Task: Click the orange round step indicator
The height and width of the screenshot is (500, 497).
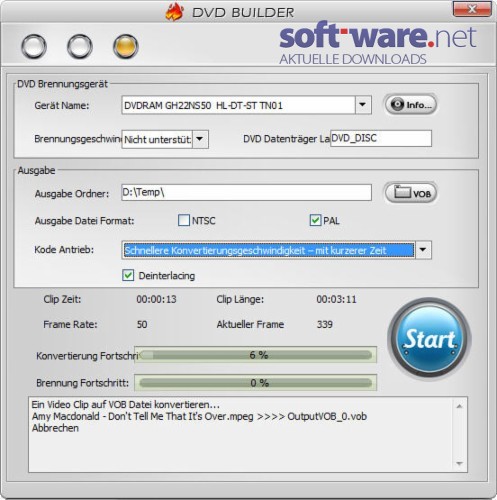Action: point(126,46)
